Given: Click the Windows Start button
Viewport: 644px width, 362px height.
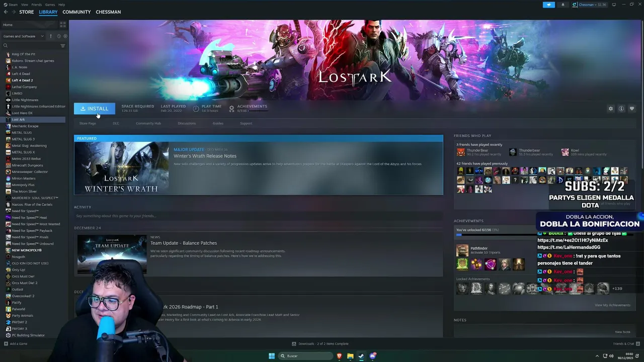Looking at the screenshot, I should point(272,356).
